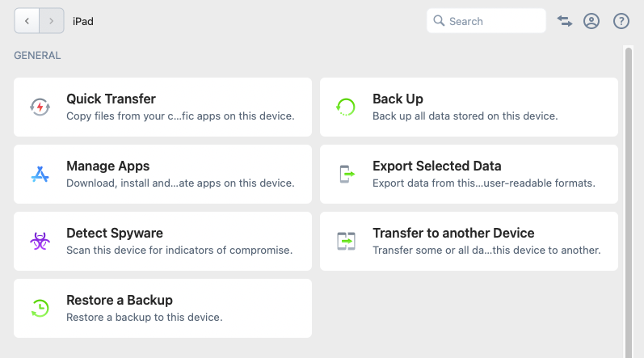Open the Manage Apps title
644x358 pixels.
point(108,166)
